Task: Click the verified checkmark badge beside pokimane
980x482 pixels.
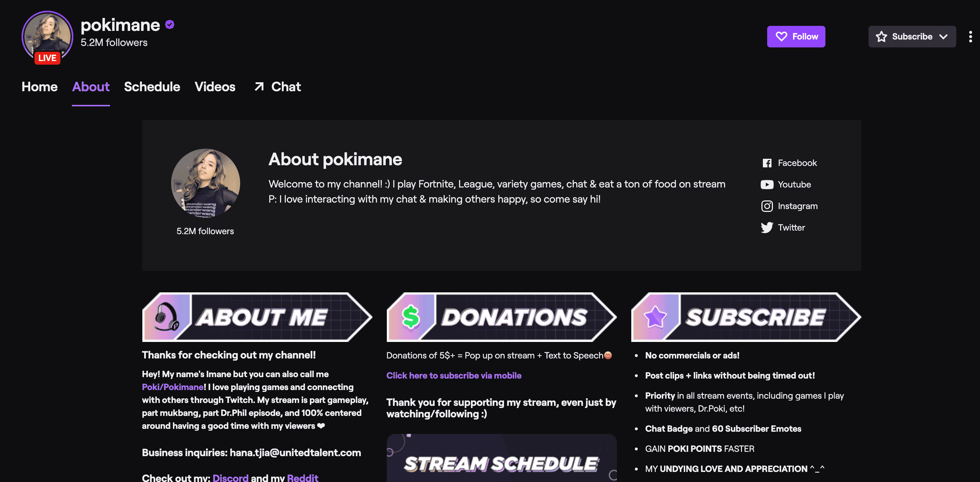Action: 170,25
